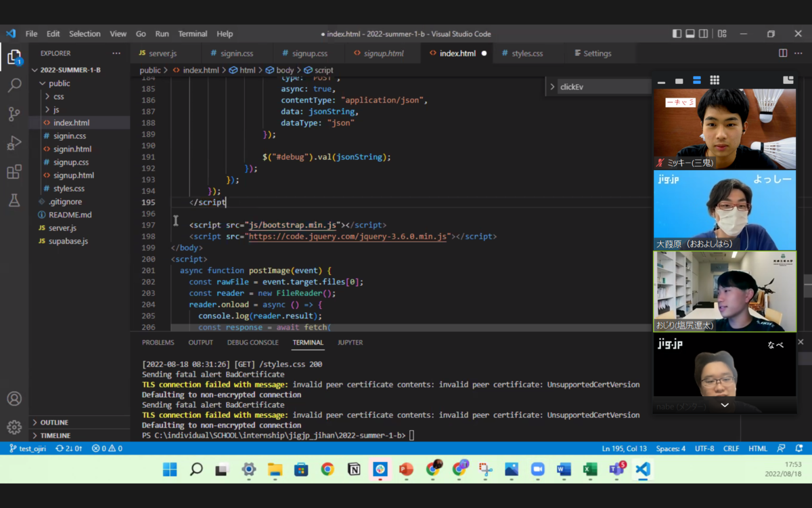Switch to the server.js editor tab
This screenshot has width=812, height=508.
pos(162,54)
